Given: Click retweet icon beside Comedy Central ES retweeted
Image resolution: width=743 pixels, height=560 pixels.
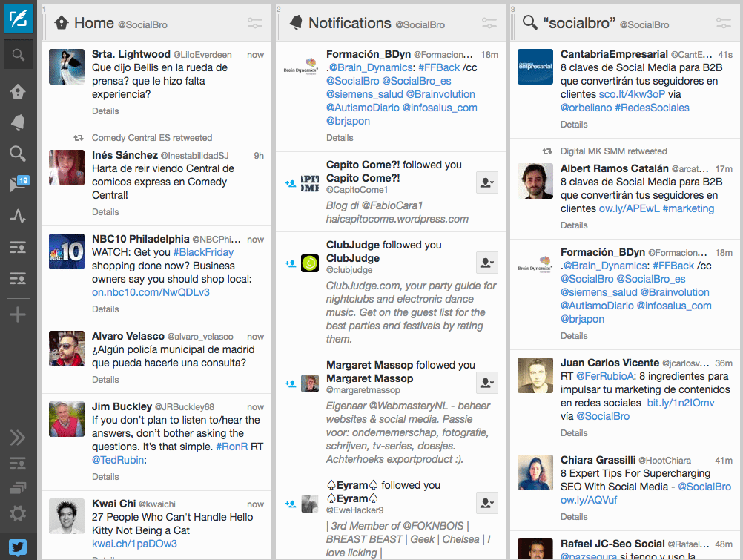Looking at the screenshot, I should click(79, 138).
